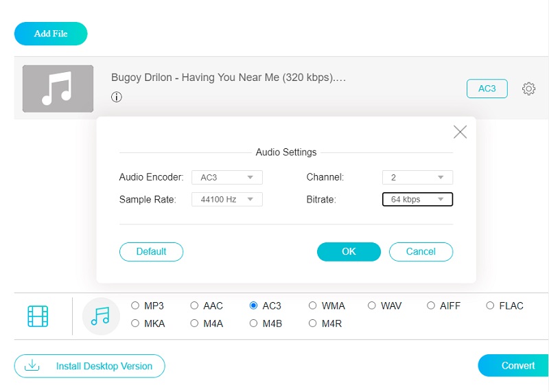Image resolution: width=549 pixels, height=392 pixels.
Task: Click the music note file thumbnail
Action: coord(58,89)
